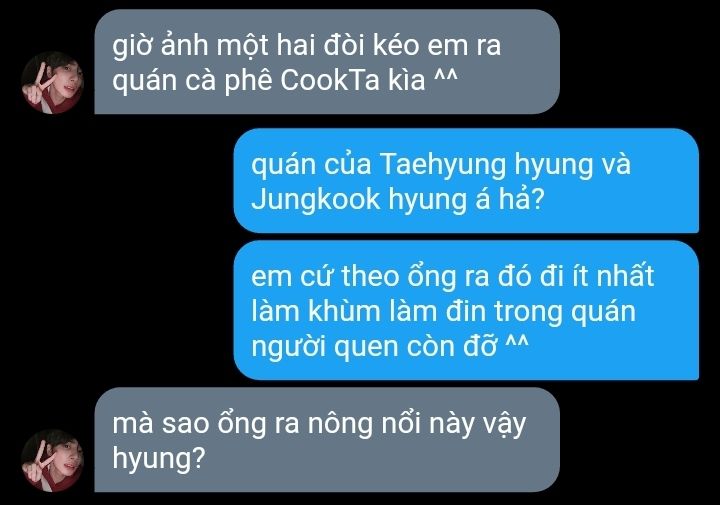Click the word 'CookTa' in the first message
The width and height of the screenshot is (720, 505).
click(330, 80)
